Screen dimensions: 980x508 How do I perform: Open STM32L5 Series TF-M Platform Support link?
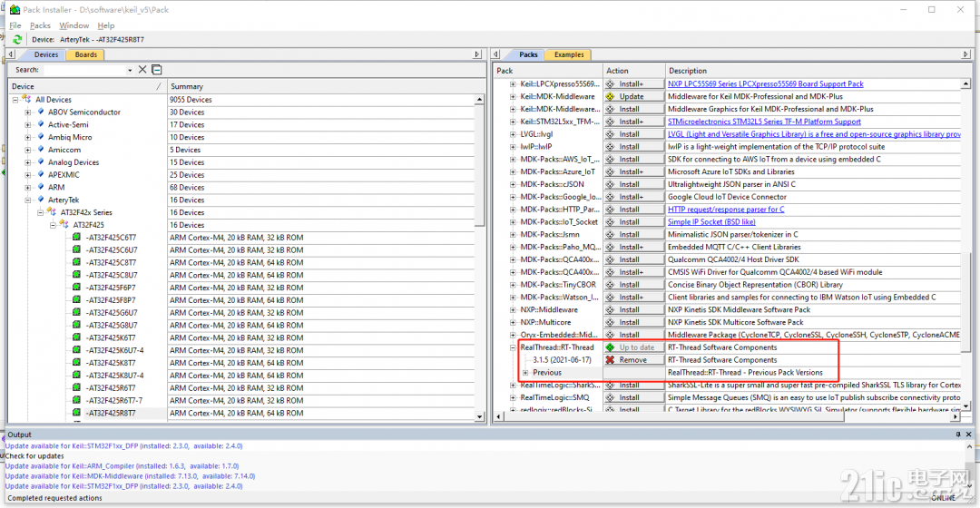(x=764, y=122)
